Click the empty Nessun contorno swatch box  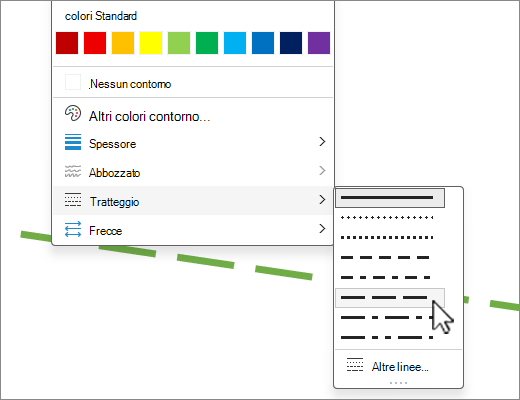coord(73,82)
